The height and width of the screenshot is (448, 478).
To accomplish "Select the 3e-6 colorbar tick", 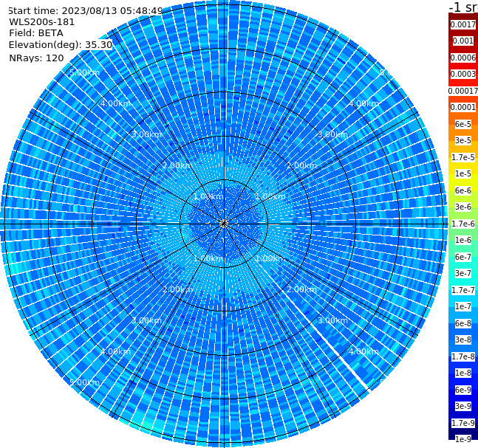I will [463, 207].
